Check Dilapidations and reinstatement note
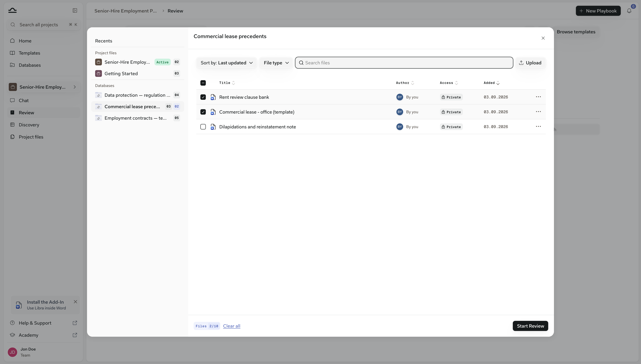 [x=203, y=127]
